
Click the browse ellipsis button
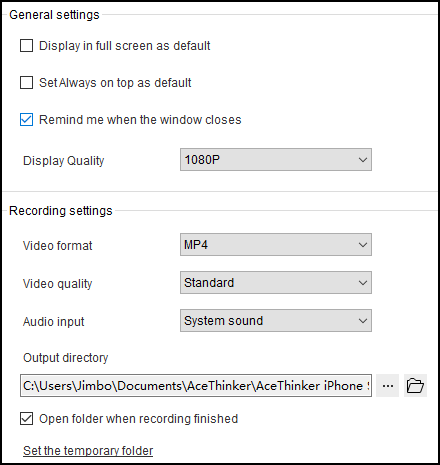pos(388,386)
